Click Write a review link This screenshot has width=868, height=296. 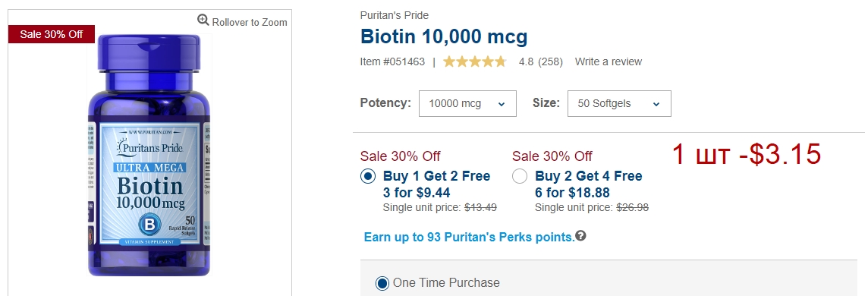pos(609,62)
